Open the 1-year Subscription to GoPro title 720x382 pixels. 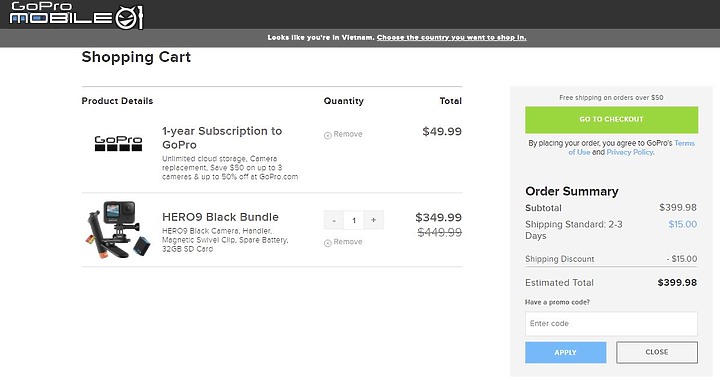[x=222, y=138]
